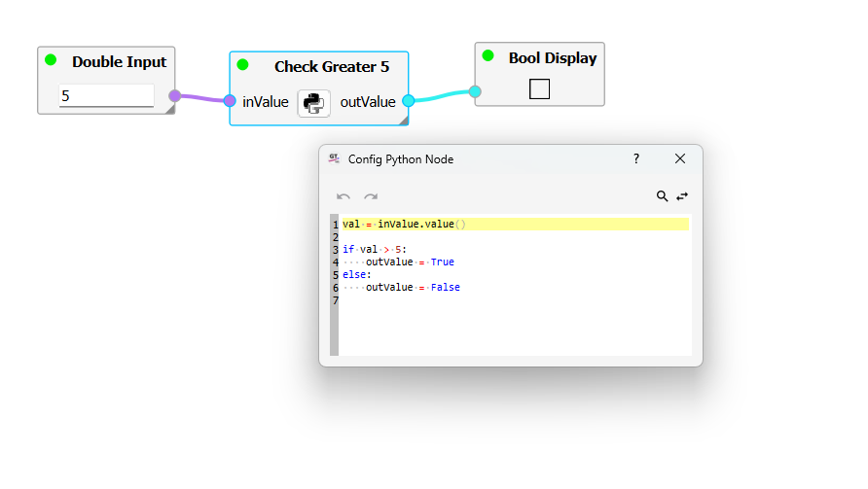Select the cyan connection wire to Bool Display
The width and height of the screenshot is (868, 489).
click(442, 95)
